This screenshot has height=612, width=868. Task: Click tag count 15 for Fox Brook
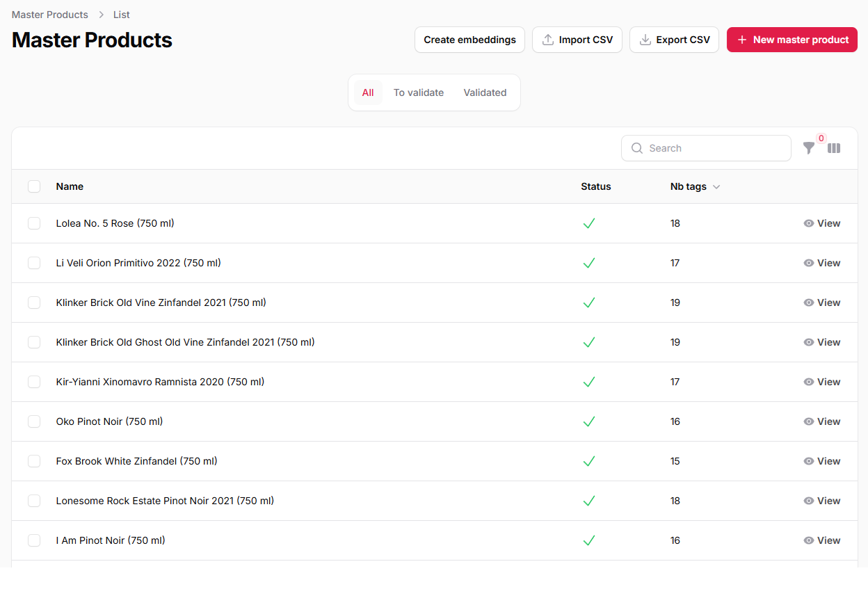pyautogui.click(x=675, y=461)
